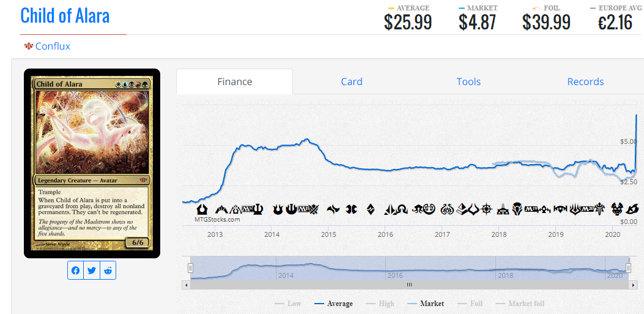Click the $2.50 axis label

click(628, 182)
